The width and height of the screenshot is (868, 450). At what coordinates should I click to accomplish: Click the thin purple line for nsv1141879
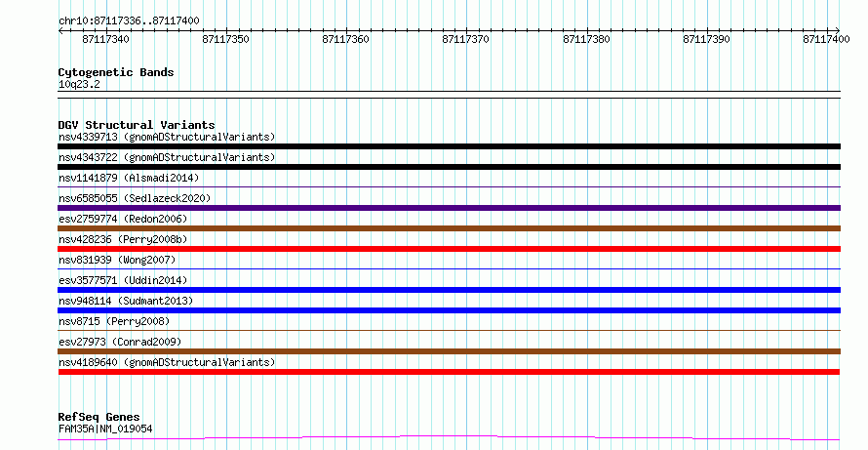click(449, 187)
